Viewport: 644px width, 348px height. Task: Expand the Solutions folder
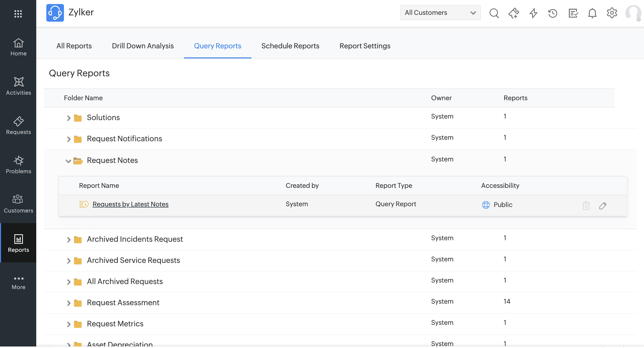[x=68, y=118]
